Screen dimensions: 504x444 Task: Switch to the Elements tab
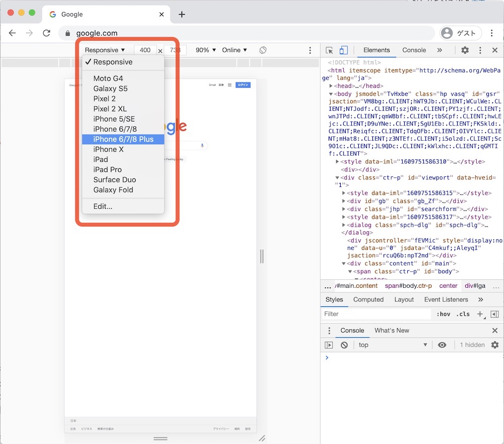click(x=376, y=50)
